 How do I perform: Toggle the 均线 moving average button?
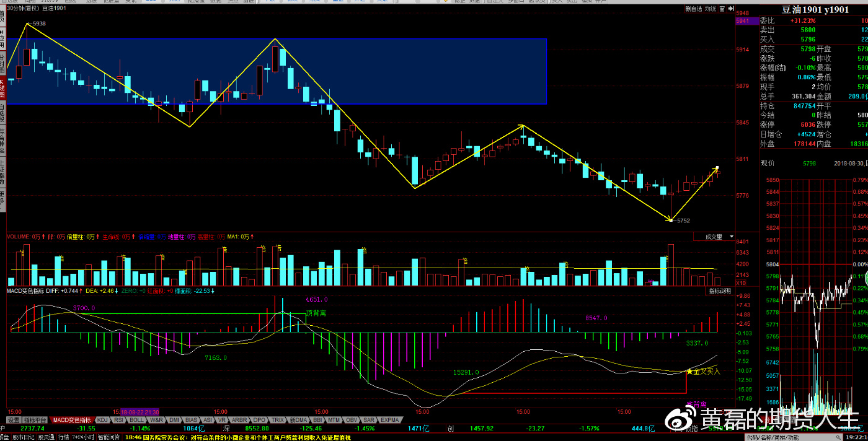[710, 9]
